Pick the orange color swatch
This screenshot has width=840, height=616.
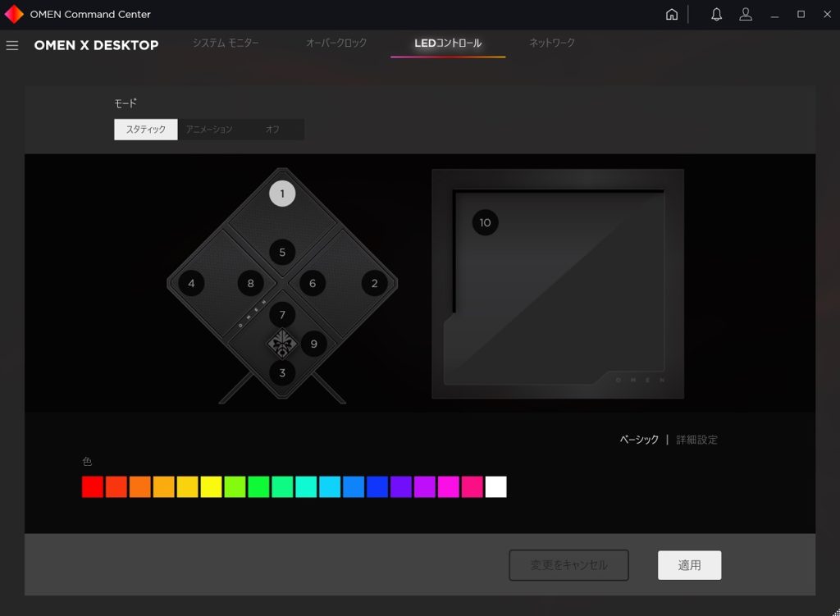pyautogui.click(x=139, y=487)
